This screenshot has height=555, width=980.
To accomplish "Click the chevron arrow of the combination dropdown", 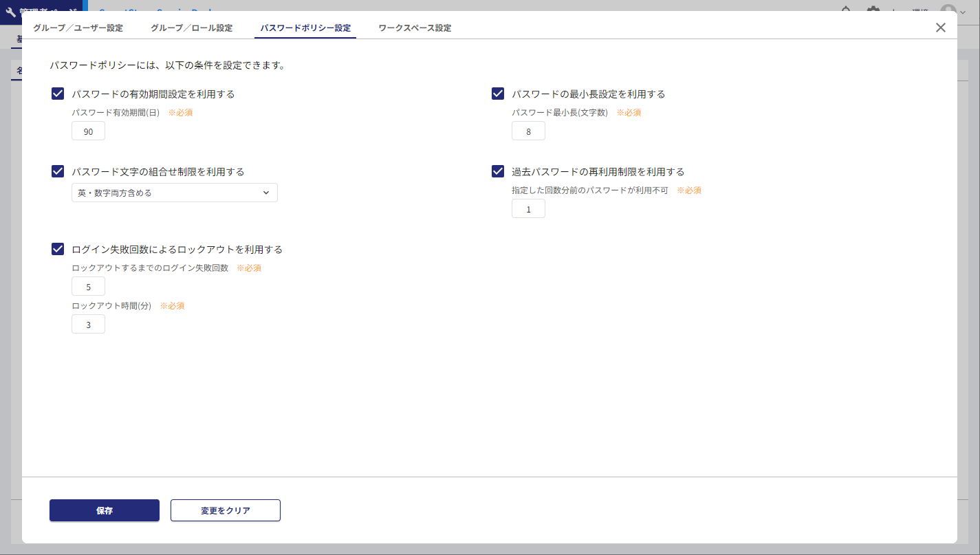I will coord(266,193).
